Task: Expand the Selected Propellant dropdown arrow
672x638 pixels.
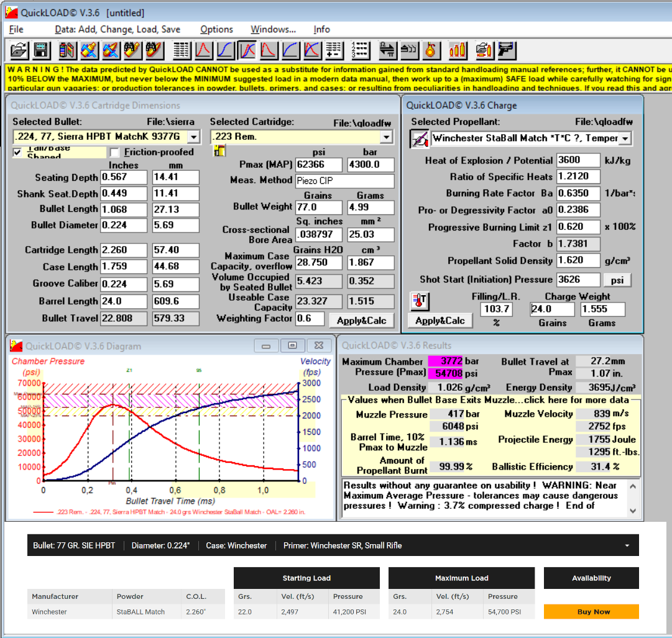Action: 626,139
